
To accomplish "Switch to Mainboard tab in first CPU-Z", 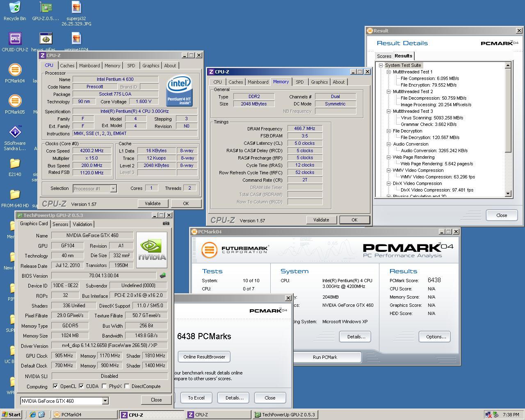I will point(89,66).
